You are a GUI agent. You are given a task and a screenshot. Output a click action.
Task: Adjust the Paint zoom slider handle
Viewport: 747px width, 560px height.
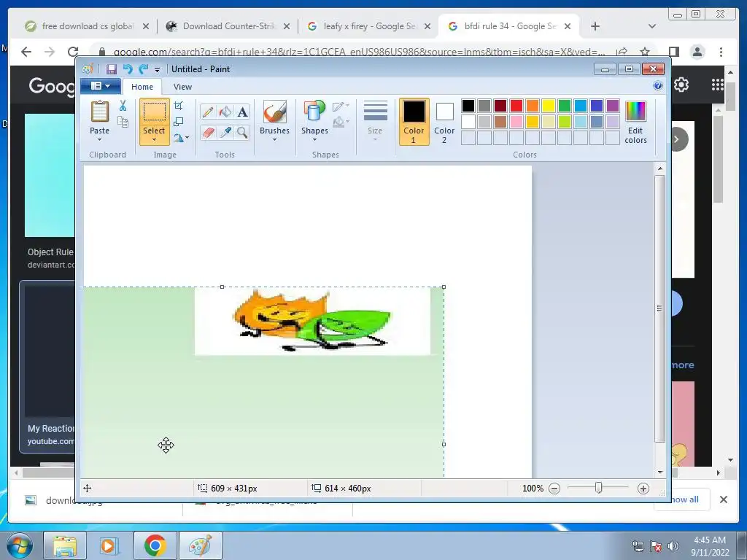(598, 488)
